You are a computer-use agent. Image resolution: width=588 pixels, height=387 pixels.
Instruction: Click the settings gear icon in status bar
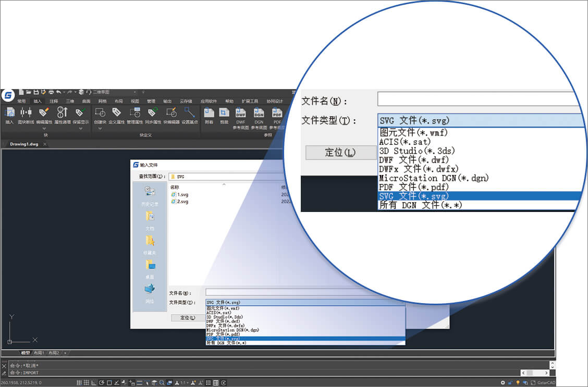tap(503, 382)
